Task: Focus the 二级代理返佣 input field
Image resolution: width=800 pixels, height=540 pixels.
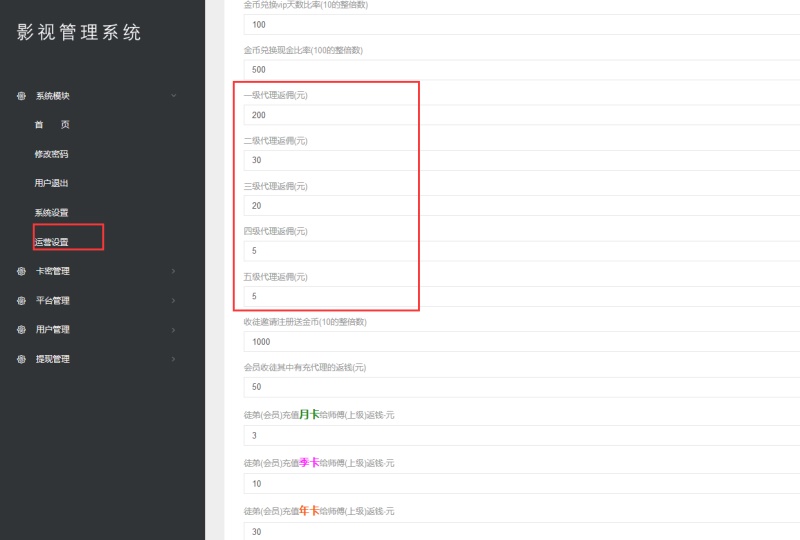Action: [x=521, y=160]
